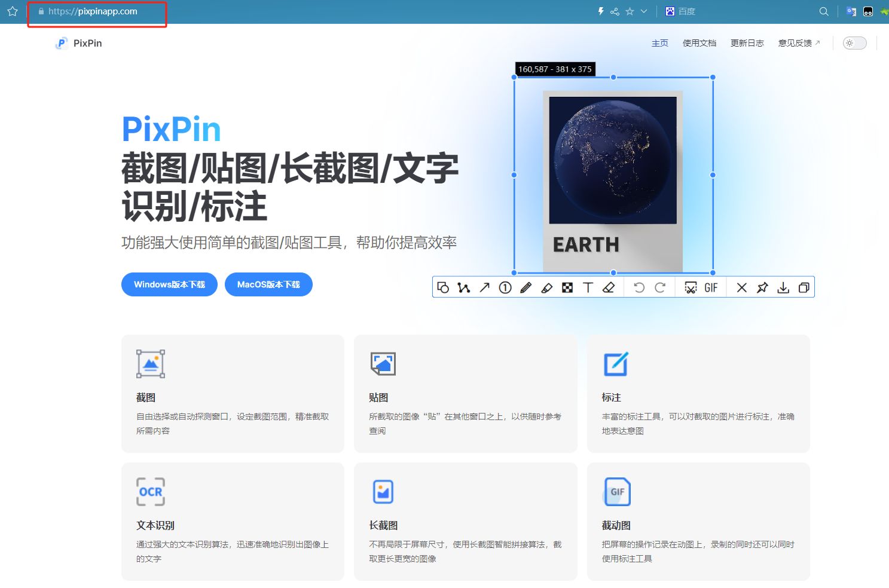
Task: Open the browser toolbar chevron dropdown
Action: pos(643,11)
